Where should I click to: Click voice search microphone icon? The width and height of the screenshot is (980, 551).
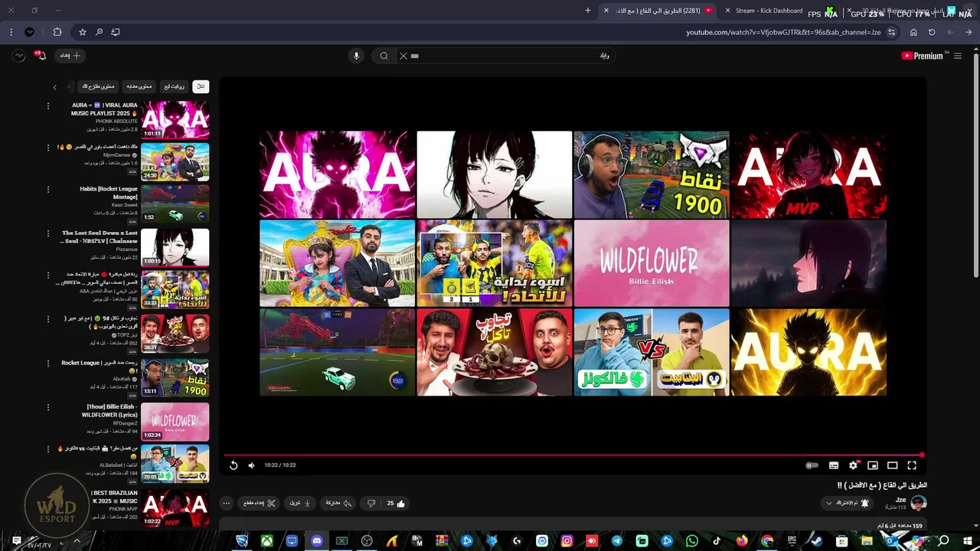(x=356, y=56)
